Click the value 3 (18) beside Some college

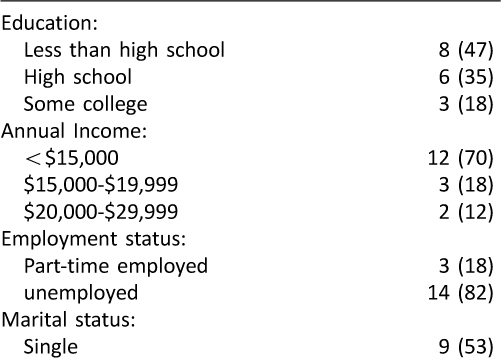pyautogui.click(x=466, y=104)
